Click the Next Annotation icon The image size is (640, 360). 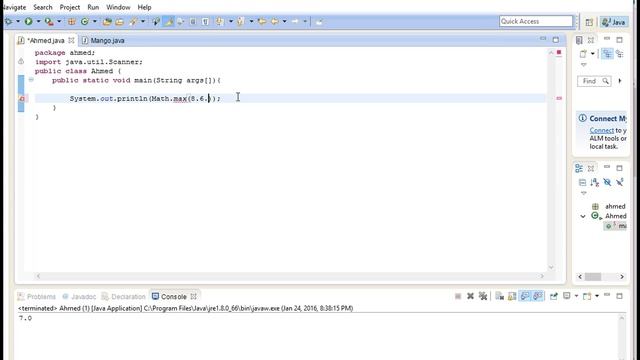[220, 22]
